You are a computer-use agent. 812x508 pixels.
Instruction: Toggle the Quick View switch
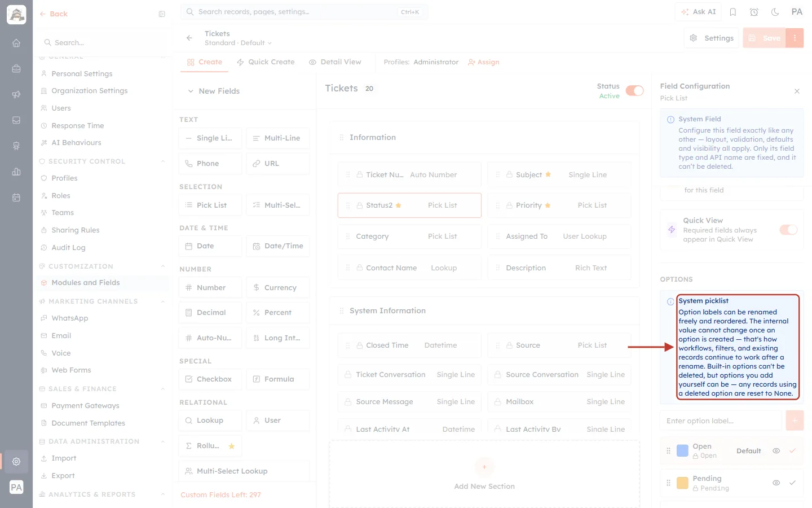pyautogui.click(x=788, y=230)
